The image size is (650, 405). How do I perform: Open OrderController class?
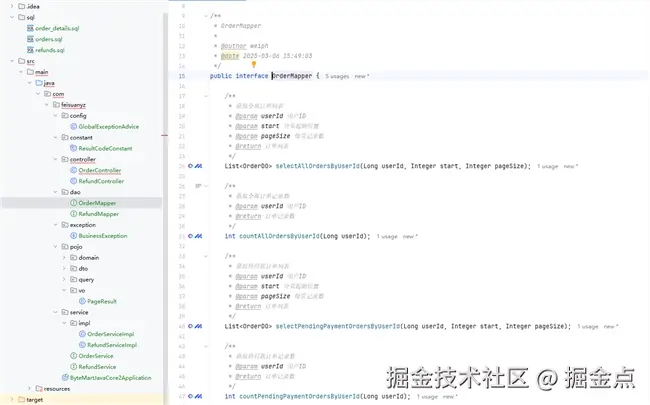[100, 170]
